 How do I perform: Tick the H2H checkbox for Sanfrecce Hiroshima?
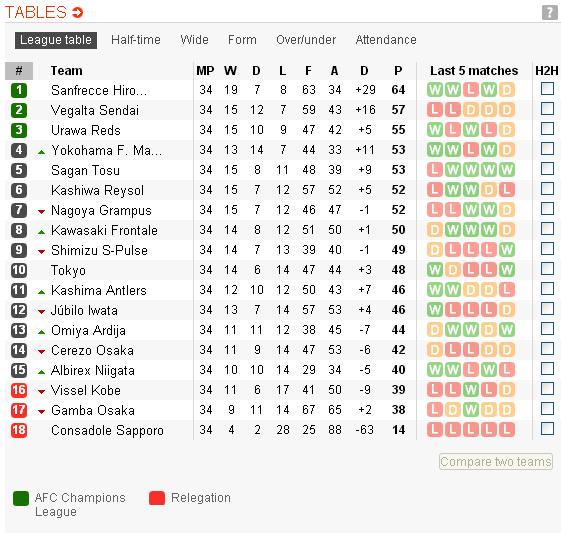[x=547, y=89]
